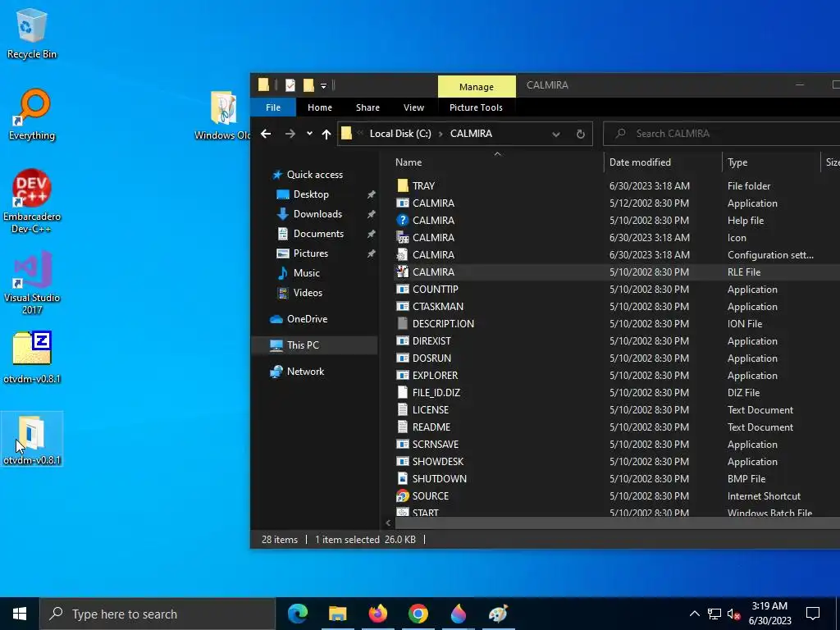Select the otvdm-v0.8.1 zip archive icon

pyautogui.click(x=32, y=358)
